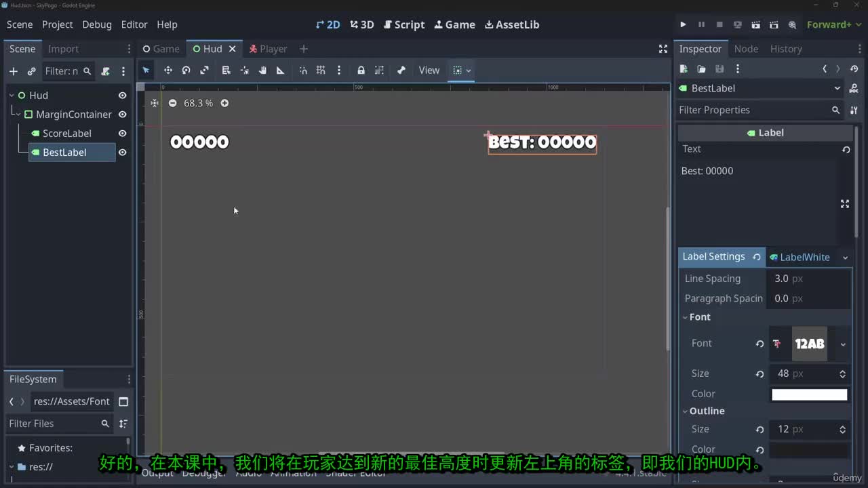The height and width of the screenshot is (488, 868).
Task: Open snapping options three-dot menu
Action: (x=339, y=70)
